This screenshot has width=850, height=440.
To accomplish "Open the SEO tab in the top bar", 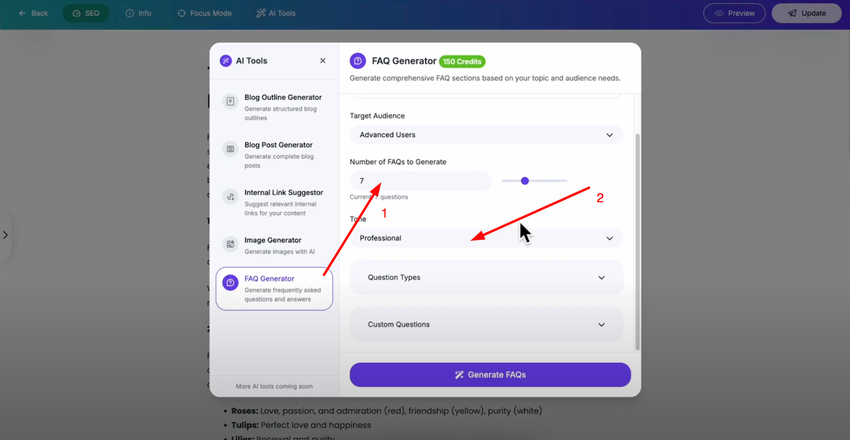I will (x=86, y=13).
